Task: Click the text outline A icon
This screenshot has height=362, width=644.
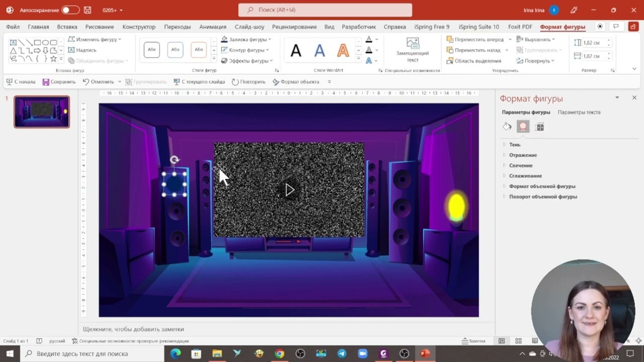Action: (x=369, y=50)
